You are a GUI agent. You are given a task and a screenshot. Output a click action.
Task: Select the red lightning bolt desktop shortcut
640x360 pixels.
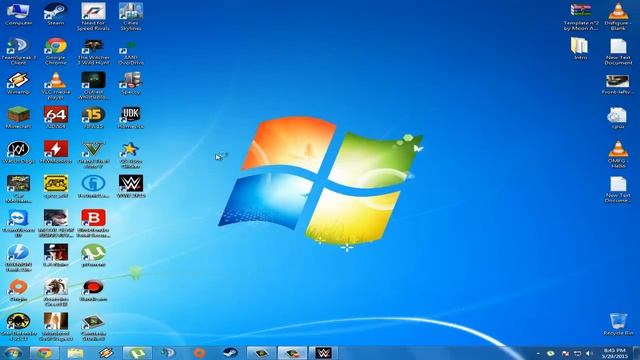[x=56, y=152]
